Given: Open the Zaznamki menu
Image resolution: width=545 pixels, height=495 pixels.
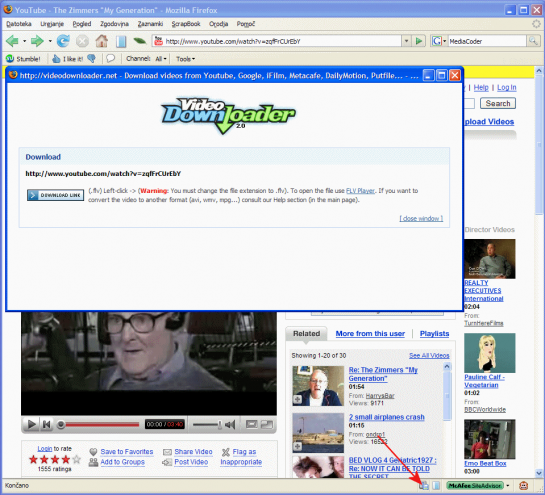Looking at the screenshot, I should tap(151, 24).
